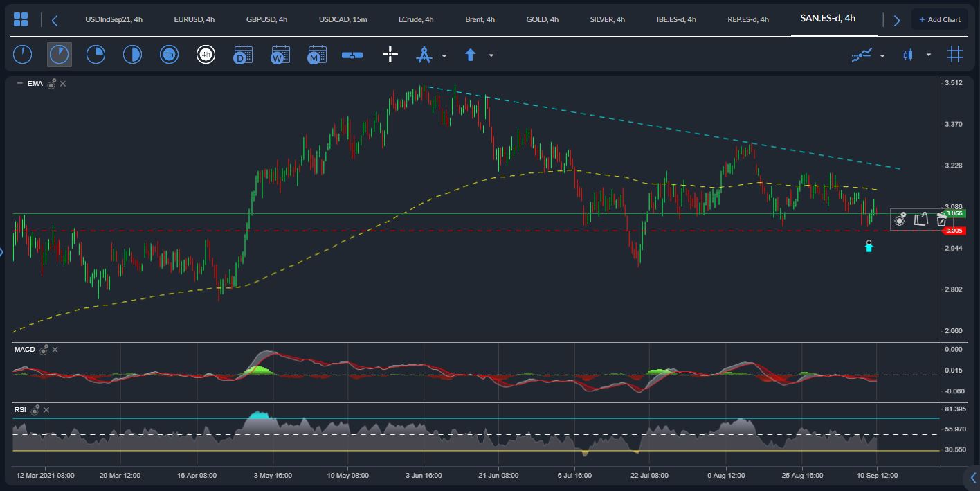Open the chart layout grid icon at top-left
Image resolution: width=980 pixels, height=491 pixels.
coord(21,19)
